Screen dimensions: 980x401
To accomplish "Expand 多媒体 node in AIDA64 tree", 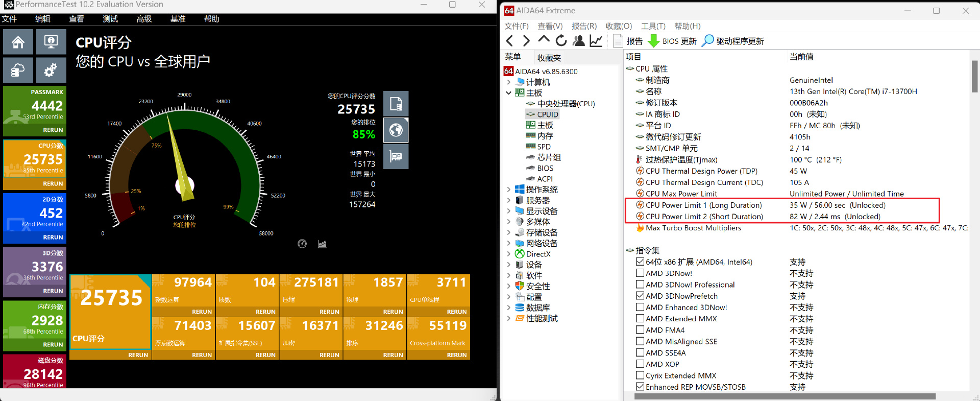I will coord(508,222).
